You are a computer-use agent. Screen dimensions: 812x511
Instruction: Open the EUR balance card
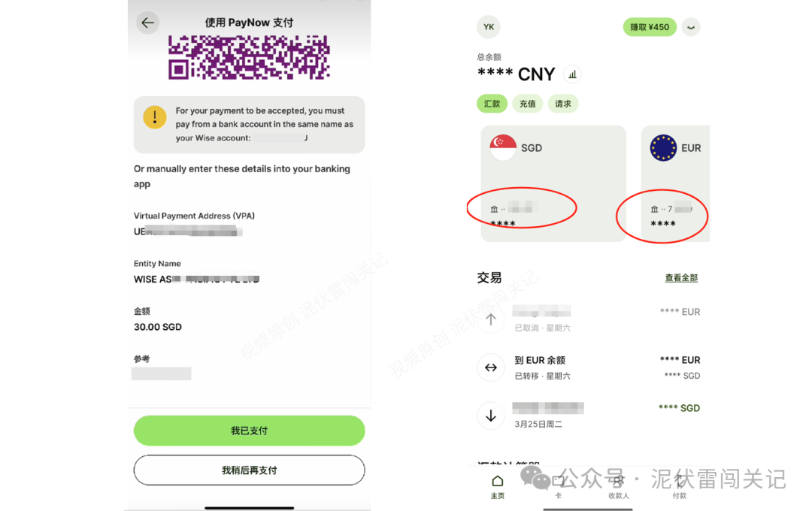coord(675,183)
